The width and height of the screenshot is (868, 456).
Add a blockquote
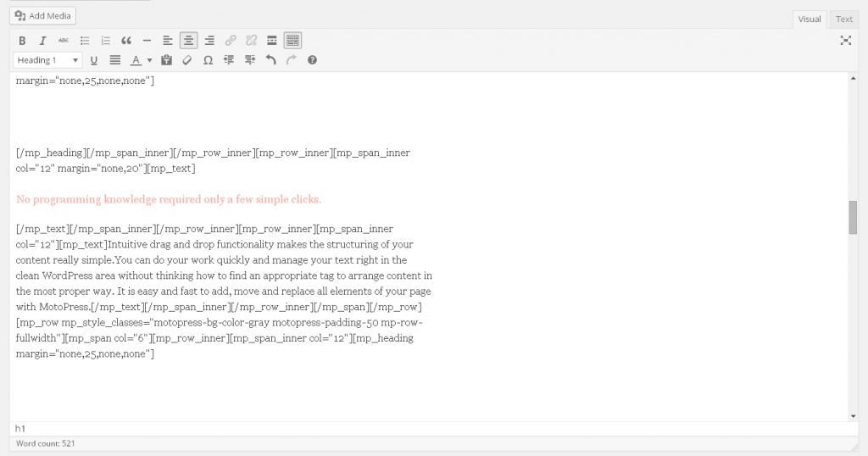click(126, 40)
